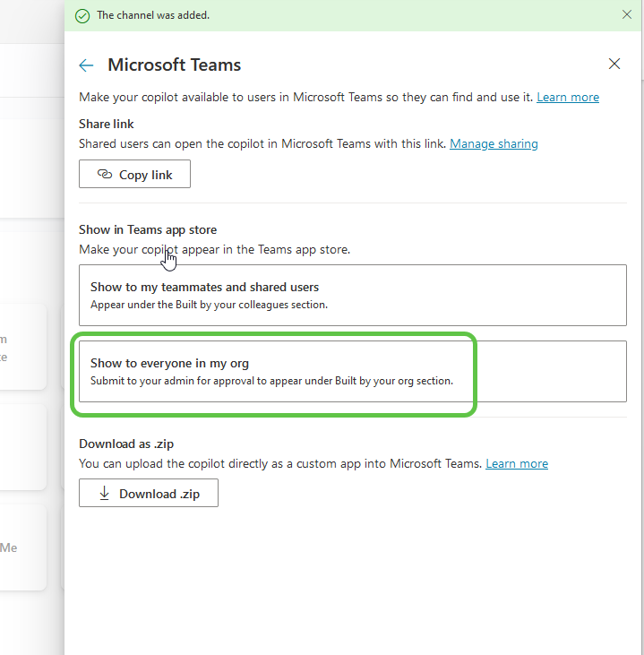The width and height of the screenshot is (644, 655).
Task: Click the Show in Teams app store heading
Action: pos(148,230)
